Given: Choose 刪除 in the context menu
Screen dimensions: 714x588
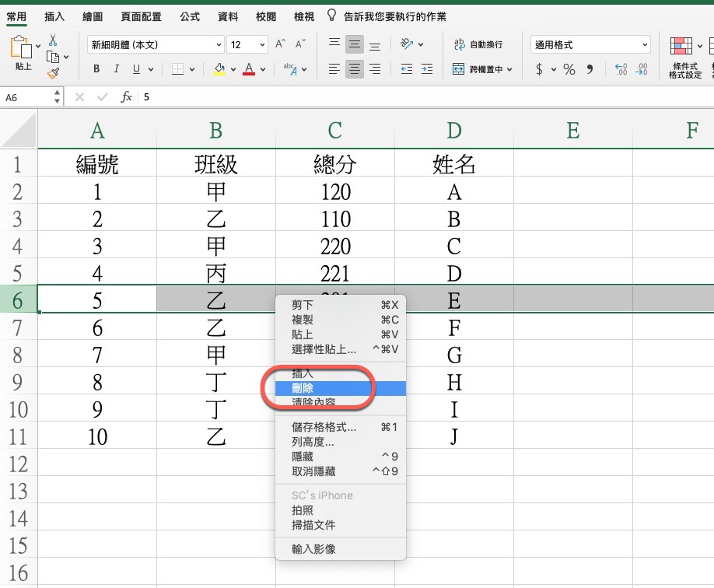Looking at the screenshot, I should 303,388.
